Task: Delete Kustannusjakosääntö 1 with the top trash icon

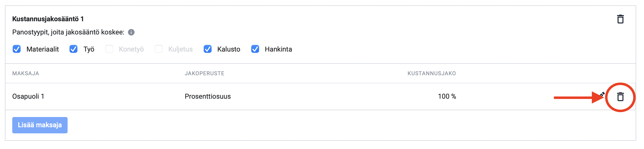Action: click(620, 19)
